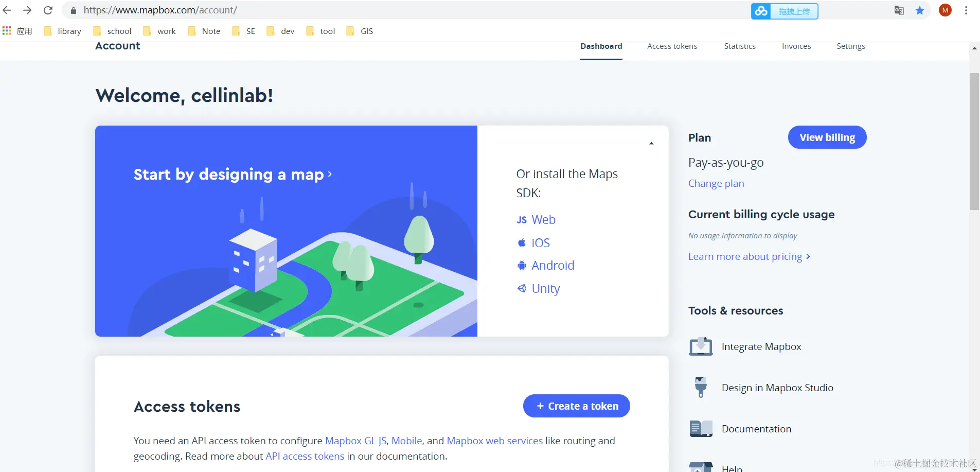Open the apps grid in bookmarks bar
Image resolution: width=980 pixels, height=472 pixels.
coord(7,31)
